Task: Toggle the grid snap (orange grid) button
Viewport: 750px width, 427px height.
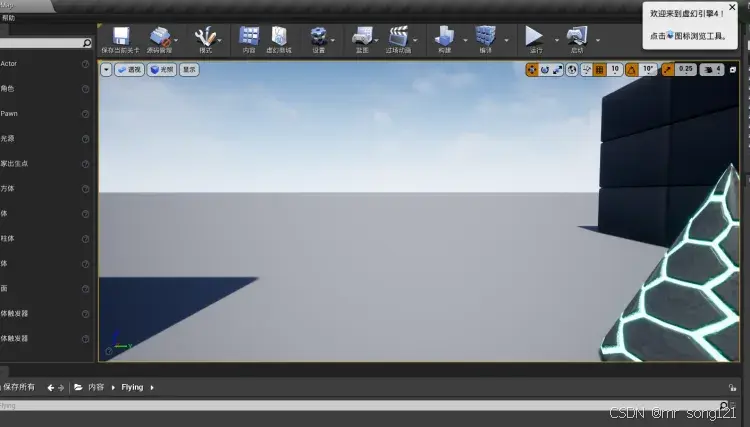Action: point(599,70)
